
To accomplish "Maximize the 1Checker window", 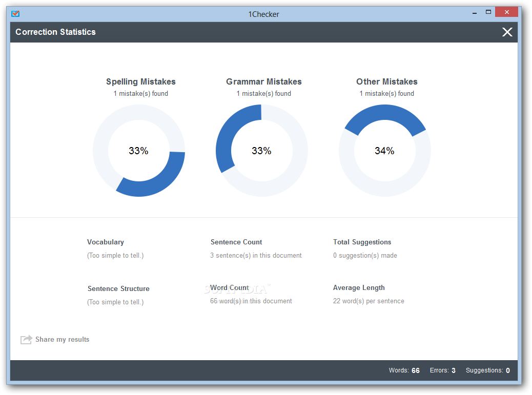I will [488, 12].
